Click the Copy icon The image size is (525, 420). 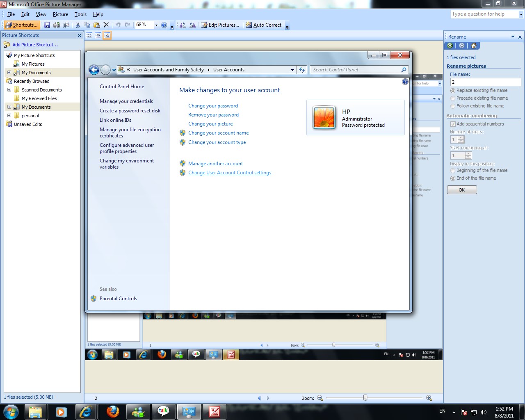coord(87,25)
